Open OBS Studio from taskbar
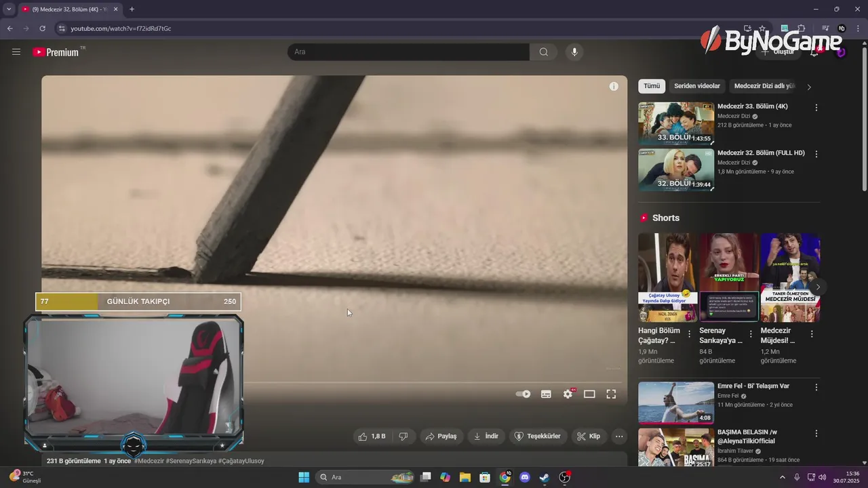Viewport: 868px width, 488px height. [564, 477]
